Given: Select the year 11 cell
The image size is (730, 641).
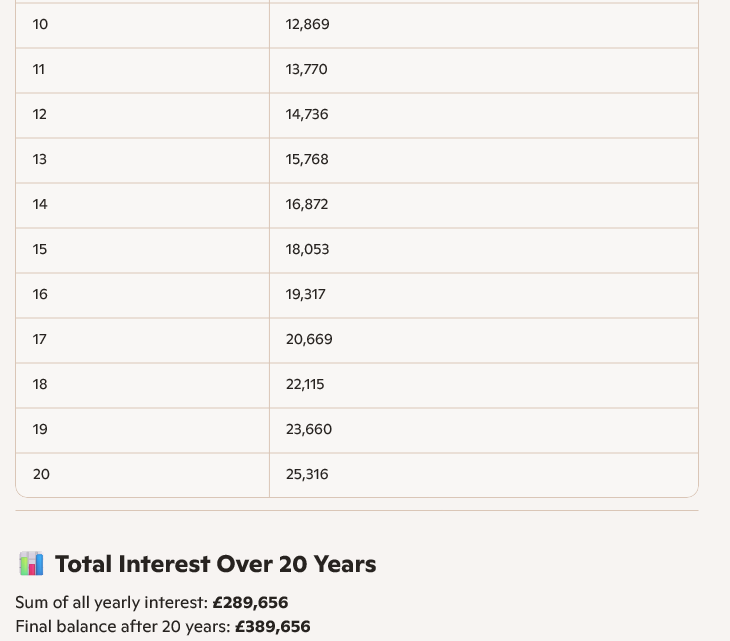Looking at the screenshot, I should 39,69.
